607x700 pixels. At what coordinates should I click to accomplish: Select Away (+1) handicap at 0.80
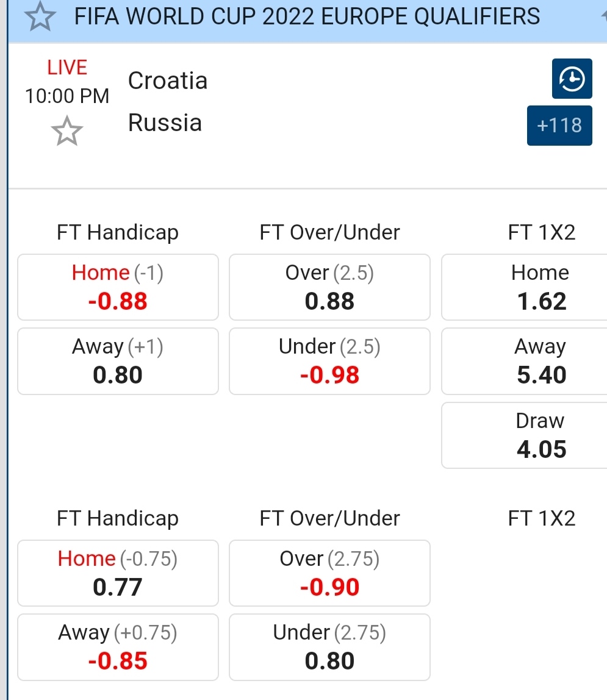(x=118, y=361)
